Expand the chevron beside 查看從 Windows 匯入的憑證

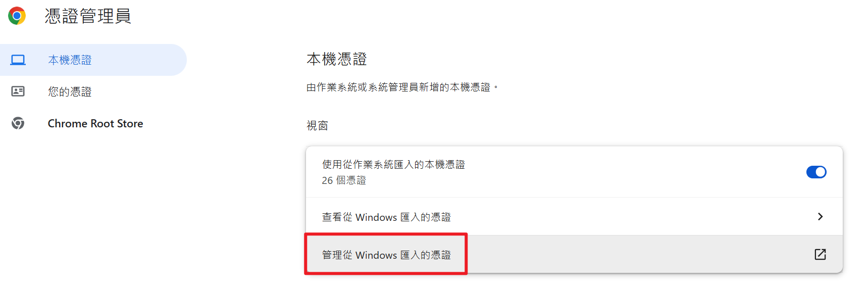pyautogui.click(x=820, y=216)
